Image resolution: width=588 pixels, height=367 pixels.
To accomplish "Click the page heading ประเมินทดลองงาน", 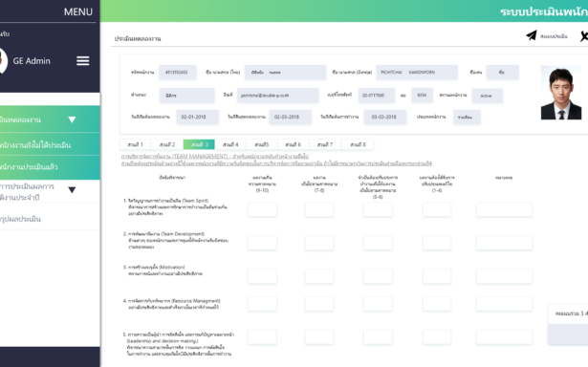I will [138, 38].
